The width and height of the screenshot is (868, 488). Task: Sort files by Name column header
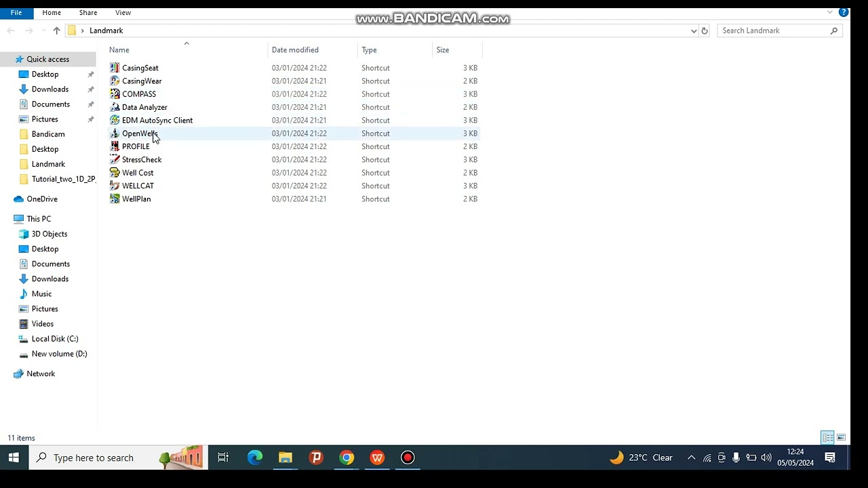pos(187,49)
